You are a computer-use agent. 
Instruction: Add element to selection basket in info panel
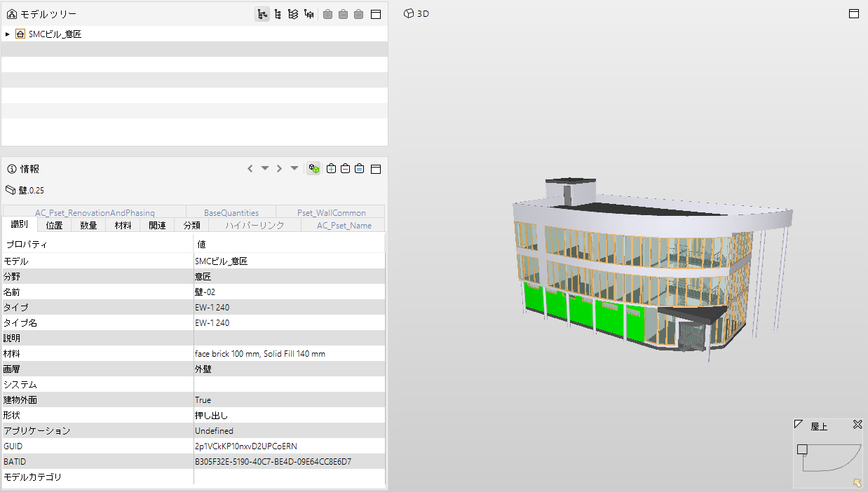coord(332,169)
